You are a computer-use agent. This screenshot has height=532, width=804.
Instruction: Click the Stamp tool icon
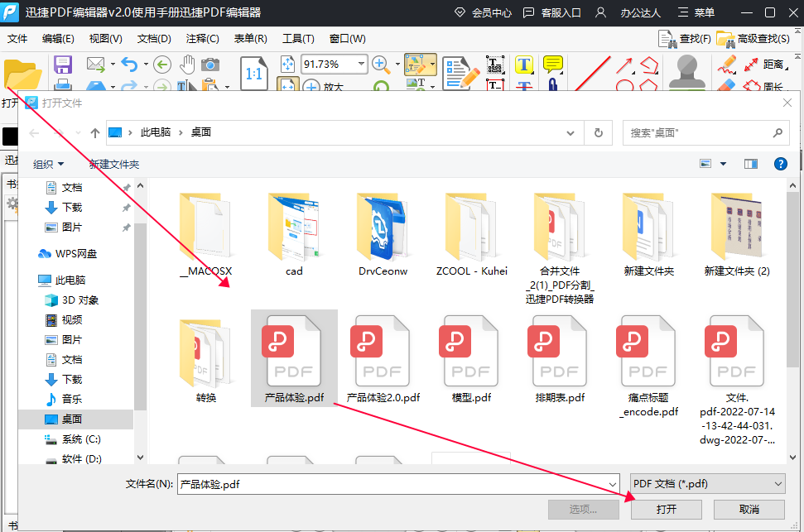click(x=687, y=73)
